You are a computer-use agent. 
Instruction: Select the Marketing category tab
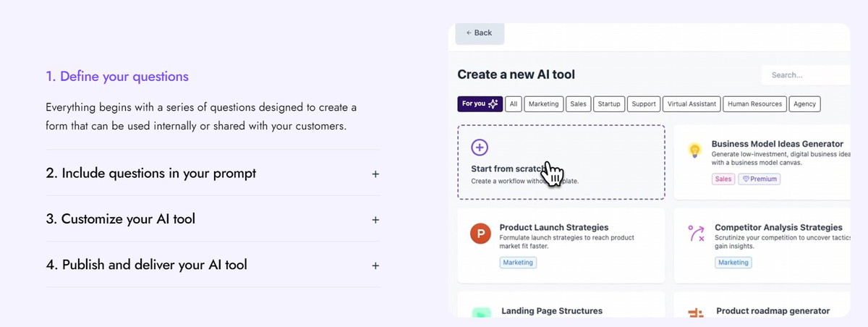click(543, 104)
